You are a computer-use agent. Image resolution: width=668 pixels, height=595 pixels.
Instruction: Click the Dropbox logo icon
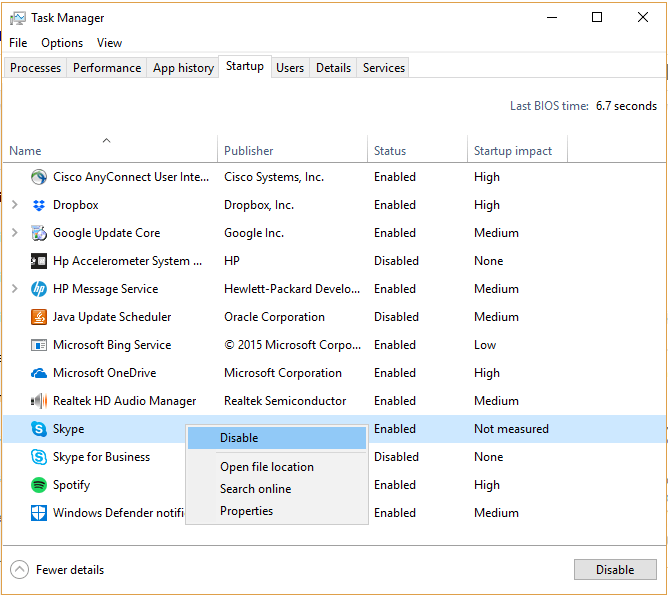tap(39, 205)
